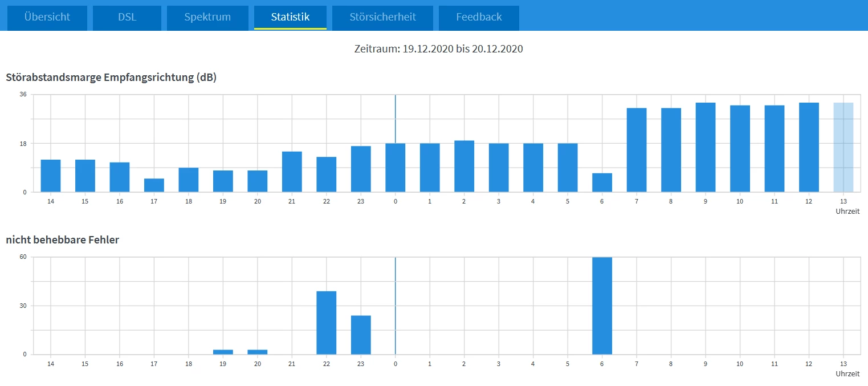Click the 18 axis label in upper chart

point(23,143)
